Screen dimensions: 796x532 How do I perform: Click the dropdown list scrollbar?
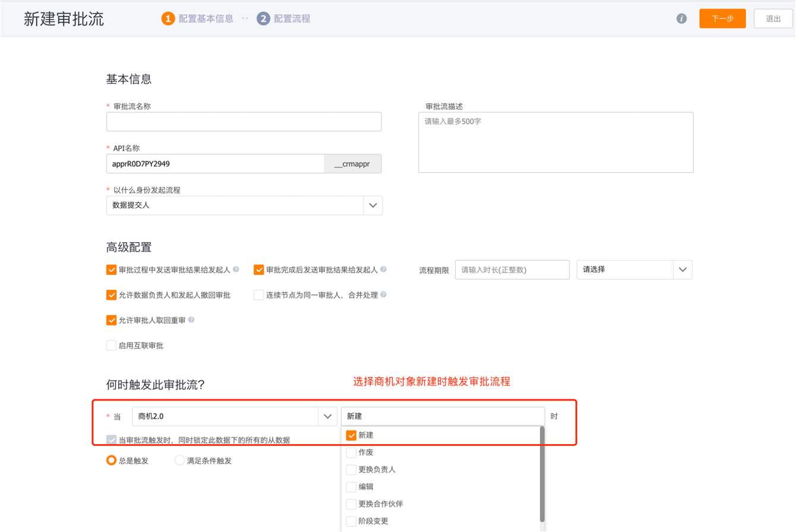tap(542, 474)
